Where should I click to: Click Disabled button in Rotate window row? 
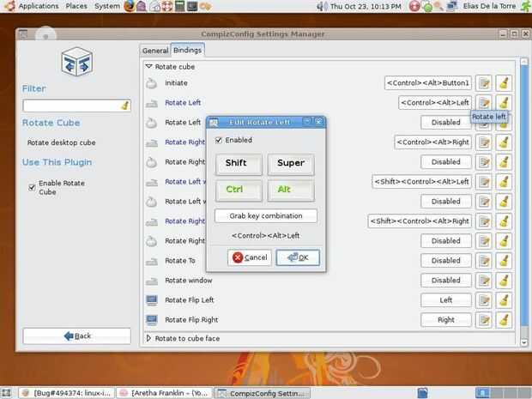[446, 281]
